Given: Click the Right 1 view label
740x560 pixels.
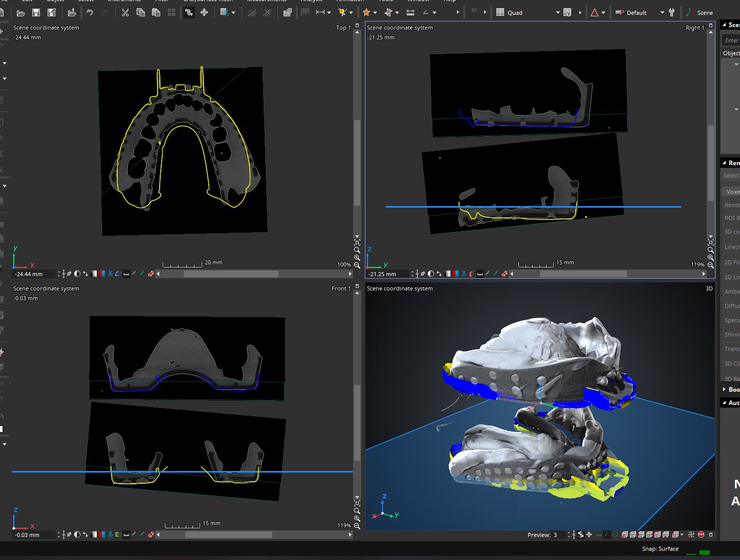Looking at the screenshot, I should click(x=695, y=28).
